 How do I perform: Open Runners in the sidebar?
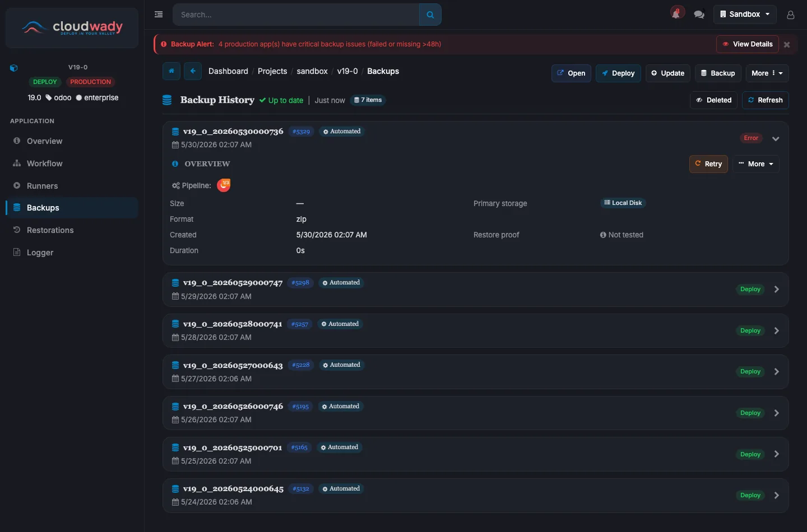click(72, 186)
